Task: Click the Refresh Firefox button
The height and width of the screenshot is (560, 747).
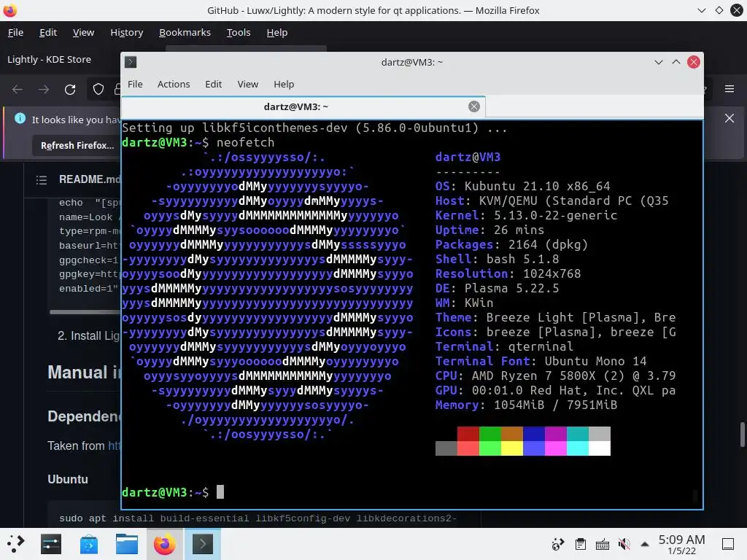Action: tap(77, 145)
